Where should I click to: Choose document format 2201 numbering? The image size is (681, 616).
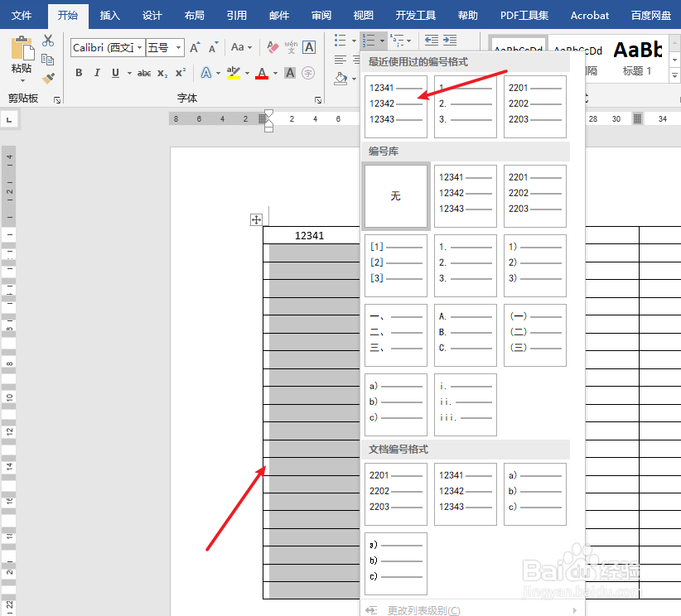pos(396,494)
